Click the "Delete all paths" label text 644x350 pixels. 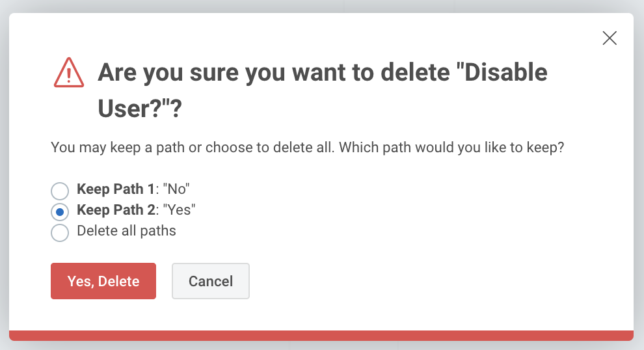coord(126,231)
